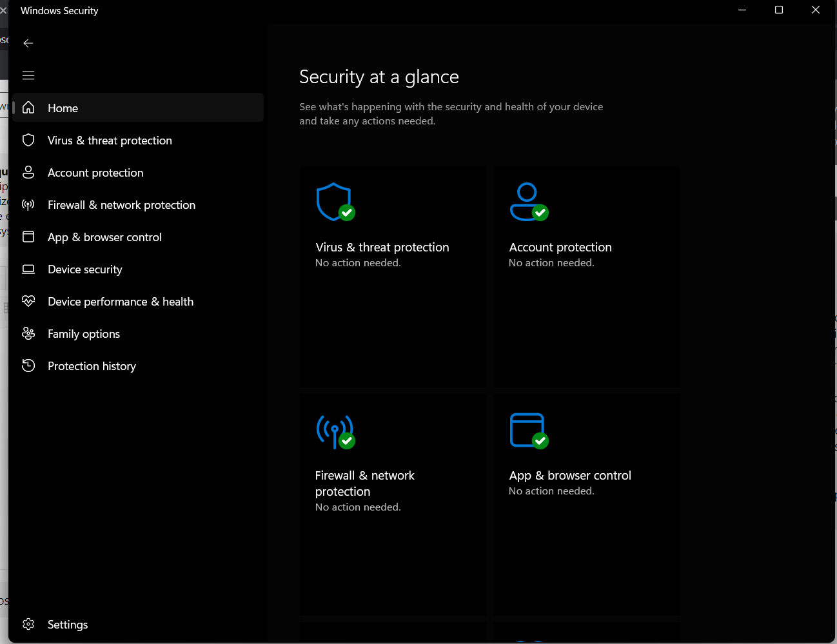Open Device security page

pos(138,269)
